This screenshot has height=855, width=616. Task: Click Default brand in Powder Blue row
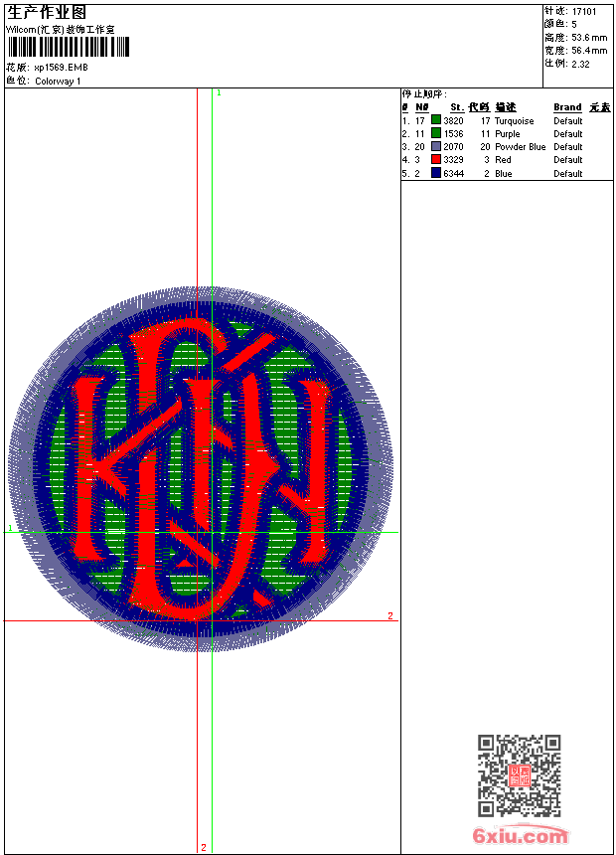(568, 147)
